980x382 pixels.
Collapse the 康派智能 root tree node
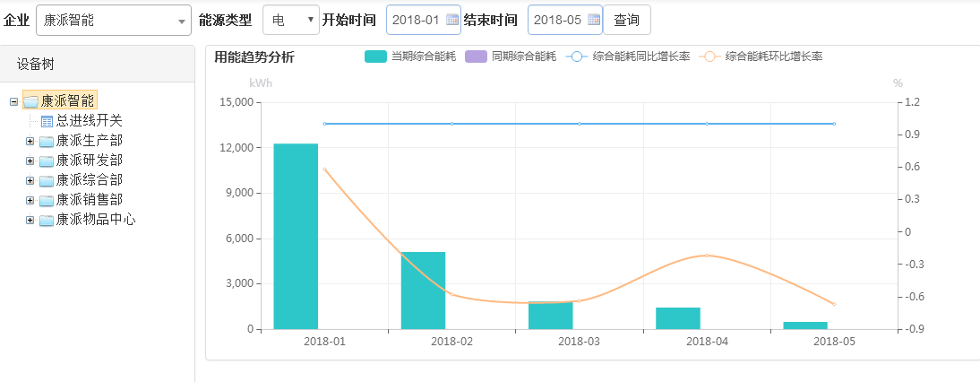click(13, 101)
